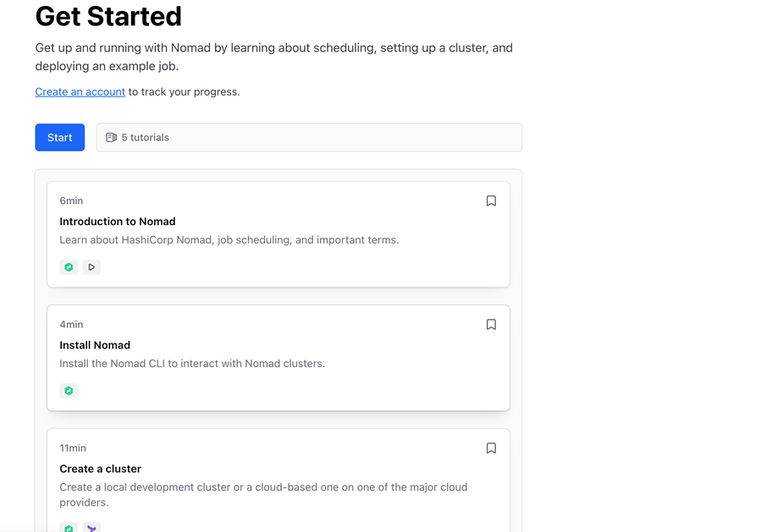Bookmark the Introduction to Nomad tutorial

pyautogui.click(x=491, y=200)
